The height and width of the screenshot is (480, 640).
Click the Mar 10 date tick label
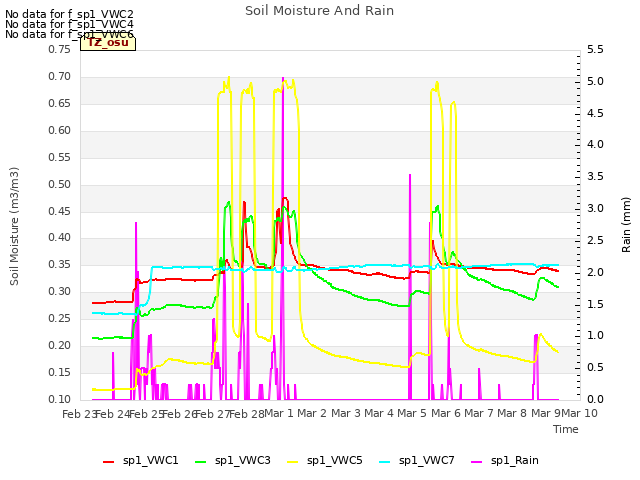(x=579, y=413)
